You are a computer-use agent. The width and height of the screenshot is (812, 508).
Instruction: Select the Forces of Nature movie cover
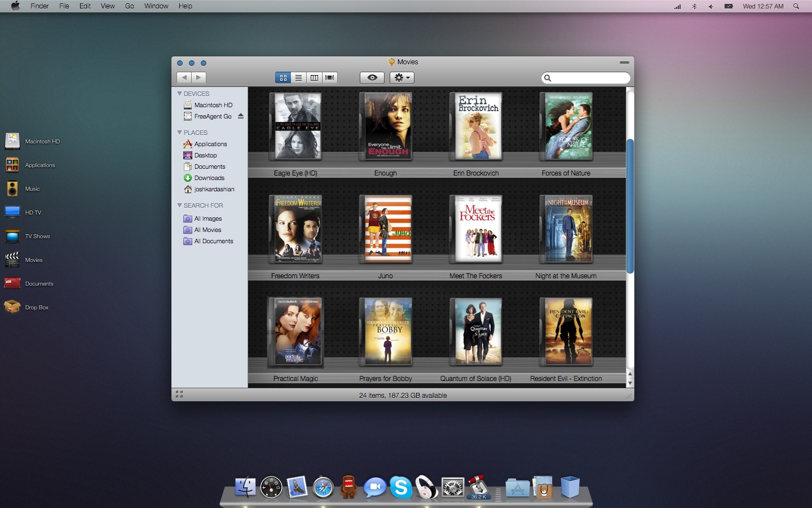567,126
